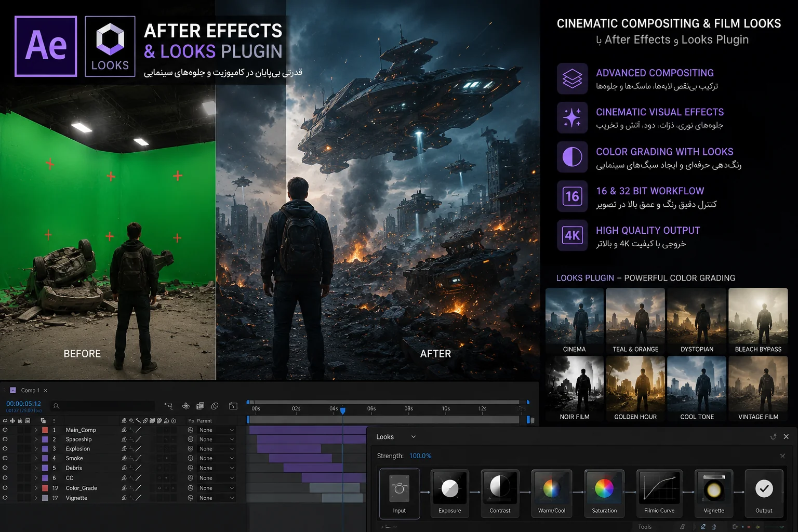Hide the Main_Comp layer with its eye icon
This screenshot has width=798, height=532.
click(x=5, y=430)
